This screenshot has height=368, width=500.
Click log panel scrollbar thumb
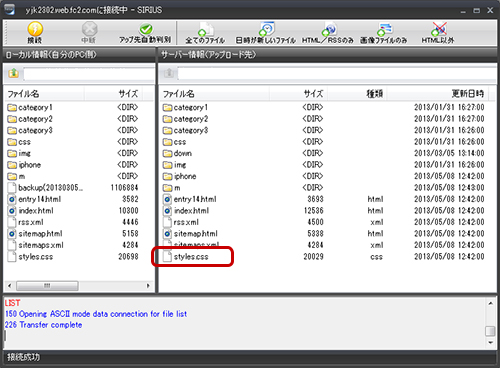[x=490, y=331]
